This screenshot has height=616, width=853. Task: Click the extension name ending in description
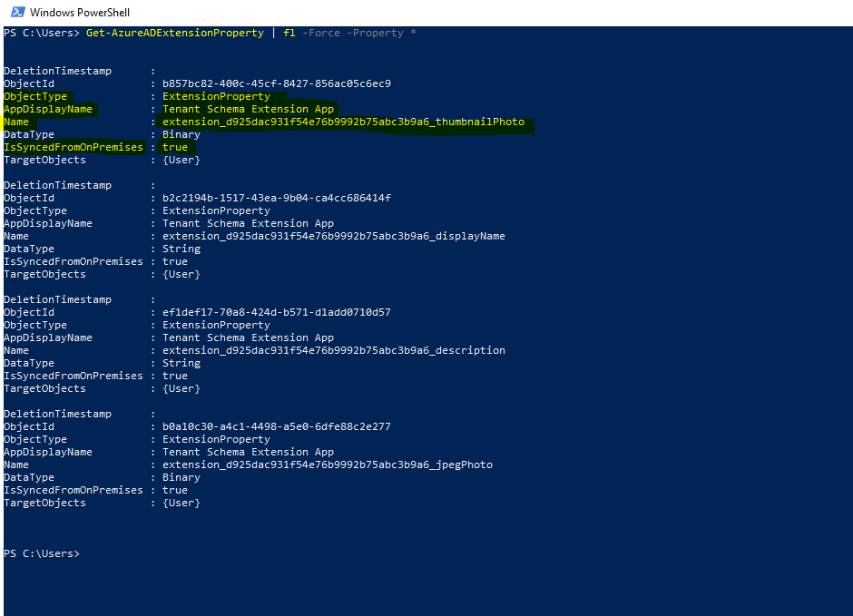coord(333,351)
